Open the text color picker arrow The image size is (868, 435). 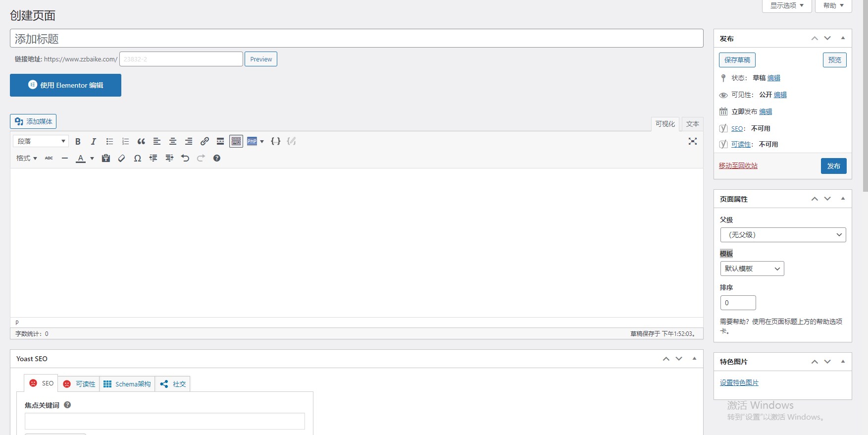[92, 159]
